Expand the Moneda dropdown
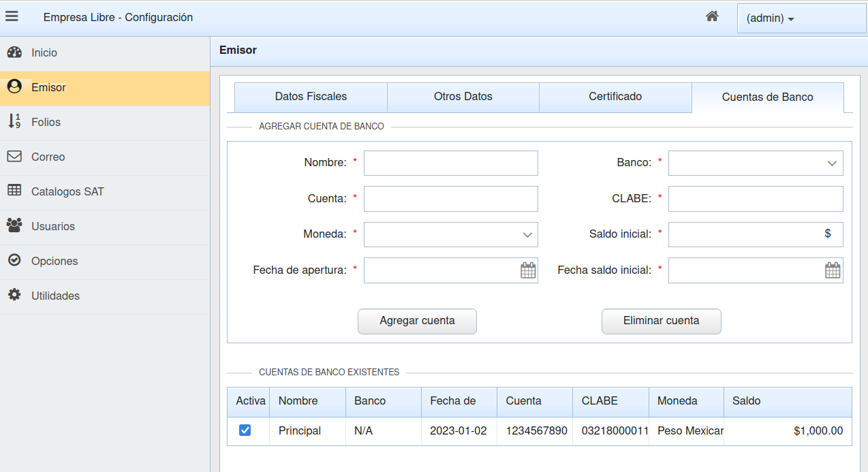868x472 pixels. 527,234
